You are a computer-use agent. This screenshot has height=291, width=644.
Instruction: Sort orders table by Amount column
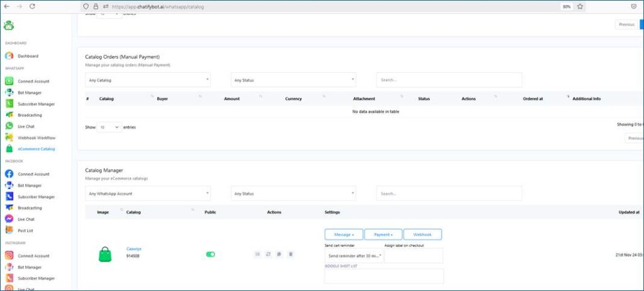(231, 99)
